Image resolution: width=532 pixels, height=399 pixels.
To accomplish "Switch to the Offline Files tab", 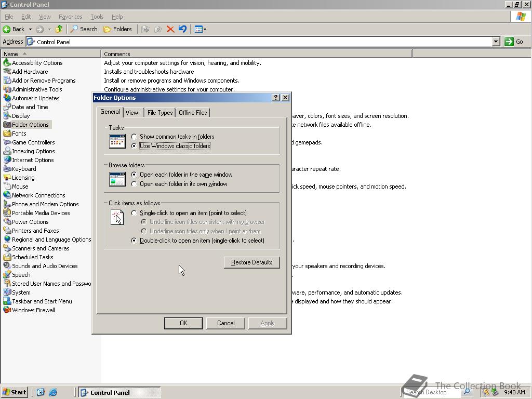I will (x=193, y=113).
